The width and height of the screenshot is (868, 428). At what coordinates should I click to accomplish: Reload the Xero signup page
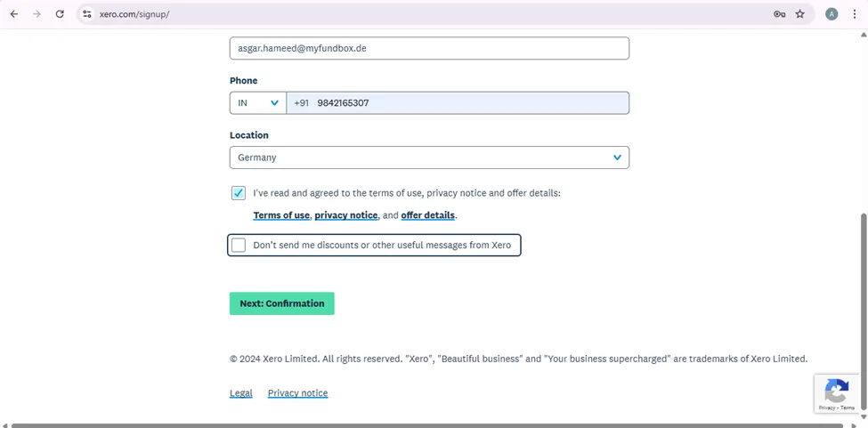pyautogui.click(x=60, y=14)
